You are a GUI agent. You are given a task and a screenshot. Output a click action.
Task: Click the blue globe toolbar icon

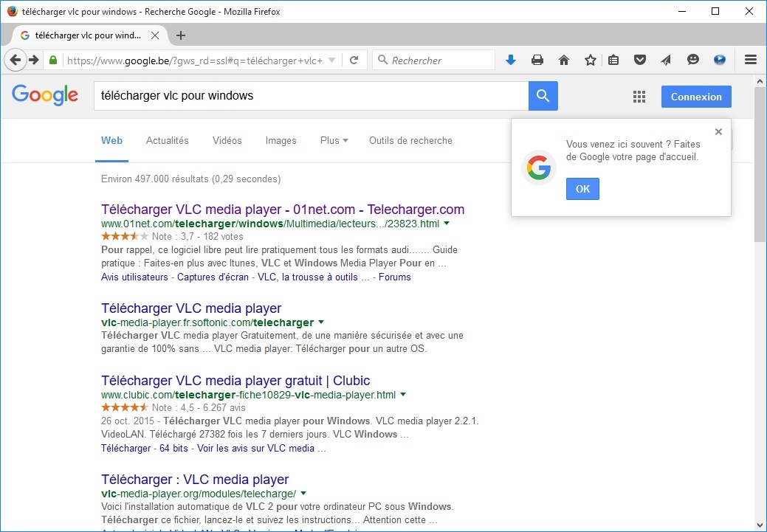(x=719, y=61)
